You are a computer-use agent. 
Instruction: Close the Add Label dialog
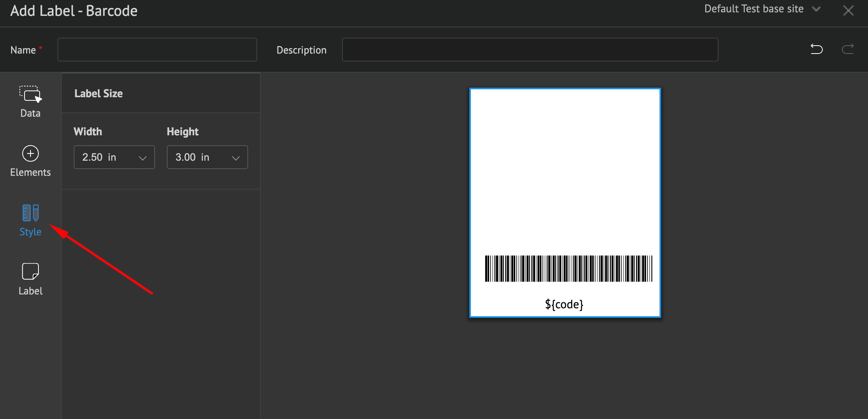[848, 11]
